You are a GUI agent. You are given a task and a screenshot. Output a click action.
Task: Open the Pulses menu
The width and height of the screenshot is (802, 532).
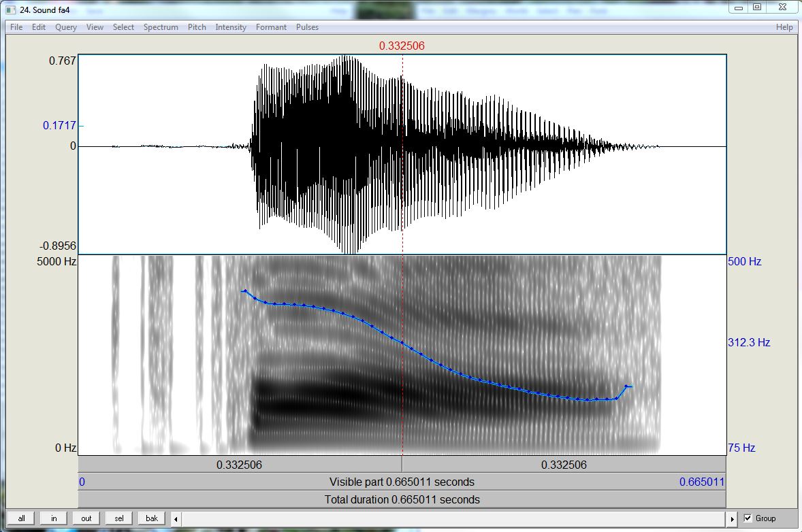(x=308, y=27)
